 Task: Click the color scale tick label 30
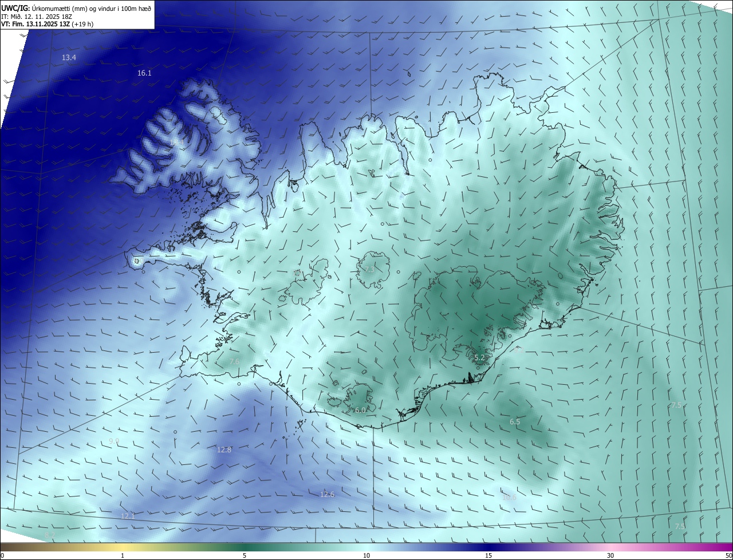click(x=610, y=556)
